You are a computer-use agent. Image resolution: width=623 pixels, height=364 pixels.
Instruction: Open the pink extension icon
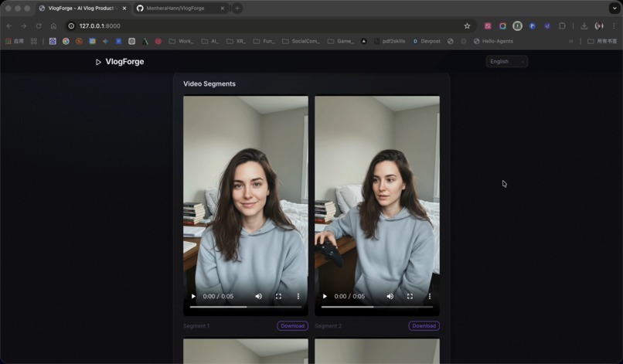click(x=488, y=26)
